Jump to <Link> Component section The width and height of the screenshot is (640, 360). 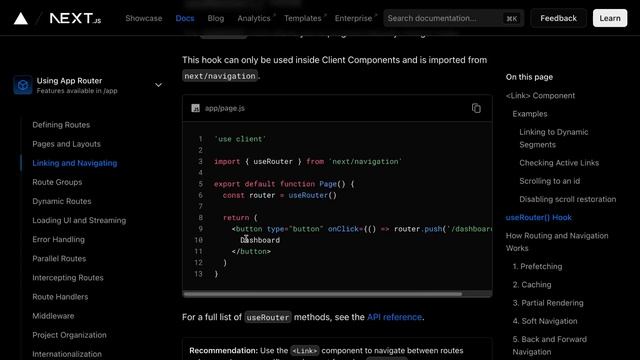(540, 96)
